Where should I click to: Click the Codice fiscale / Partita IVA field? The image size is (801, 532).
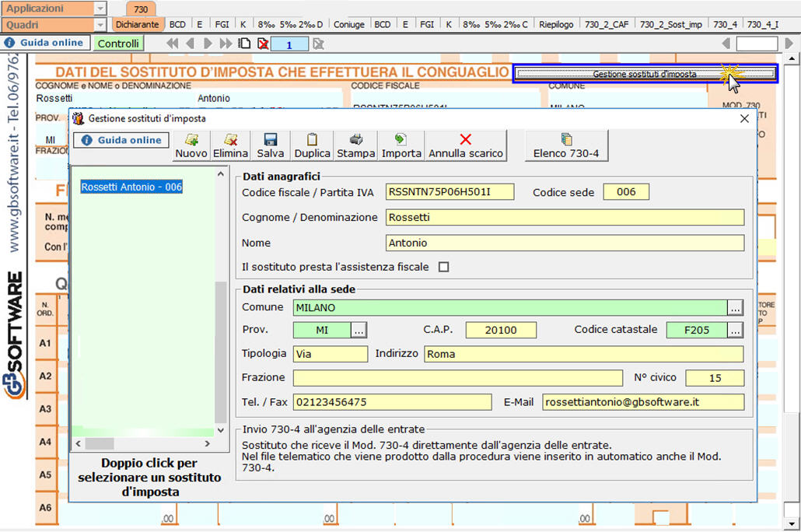coord(449,192)
